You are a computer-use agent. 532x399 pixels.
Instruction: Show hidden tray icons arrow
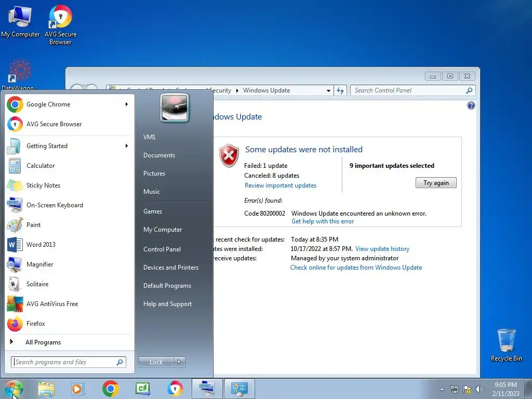tap(442, 389)
